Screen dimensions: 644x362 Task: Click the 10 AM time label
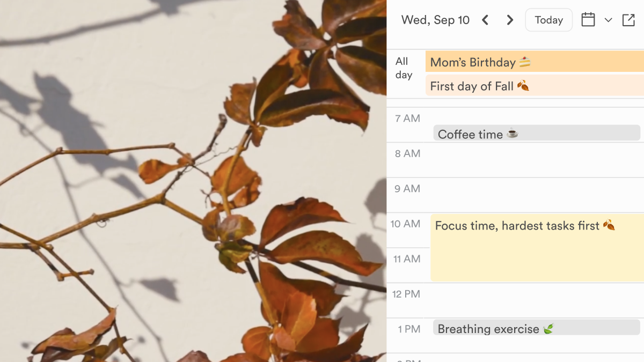click(x=405, y=224)
